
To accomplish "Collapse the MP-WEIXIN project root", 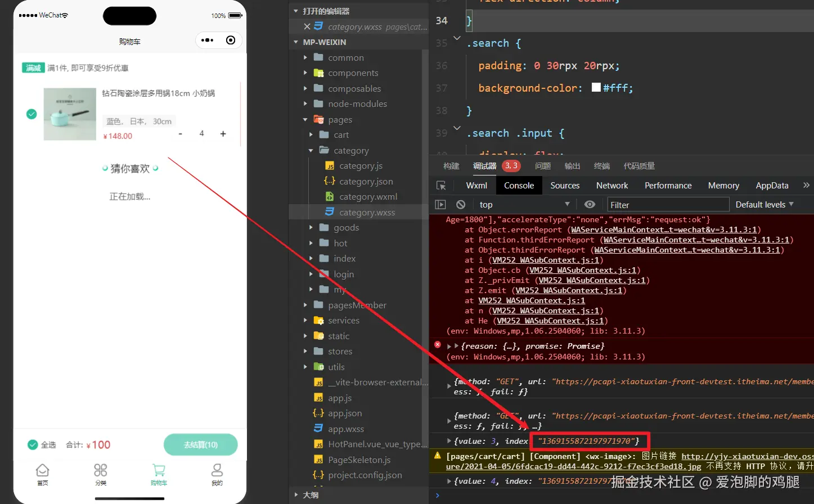I will [296, 42].
